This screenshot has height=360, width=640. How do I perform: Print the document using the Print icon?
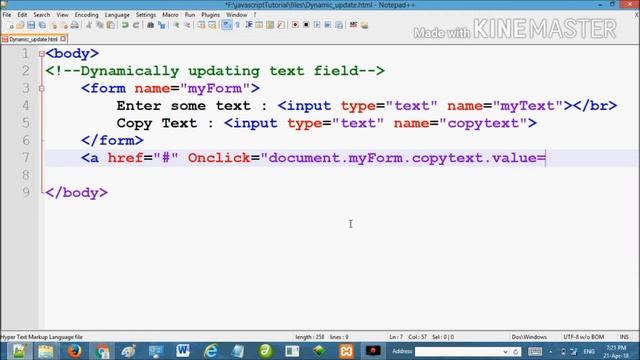75,25
